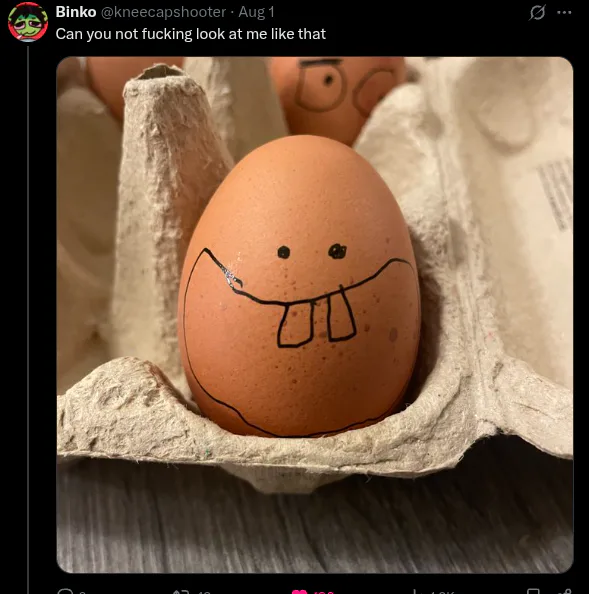Click the tweet text about looking at me

pyautogui.click(x=191, y=34)
